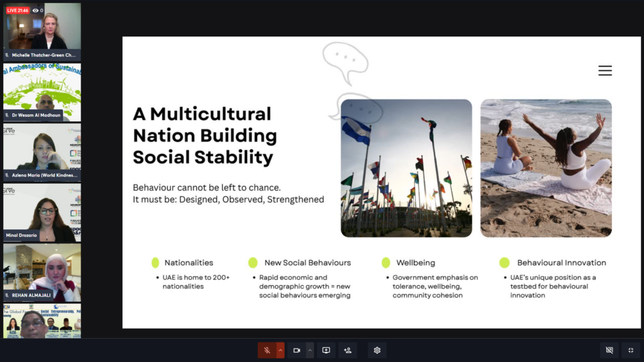Open the hamburger menu on the slide
The image size is (644, 362).
tap(605, 71)
